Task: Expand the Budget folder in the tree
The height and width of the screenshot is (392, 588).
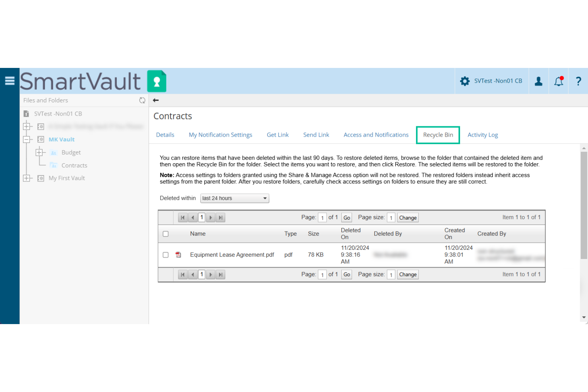Action: [x=40, y=152]
